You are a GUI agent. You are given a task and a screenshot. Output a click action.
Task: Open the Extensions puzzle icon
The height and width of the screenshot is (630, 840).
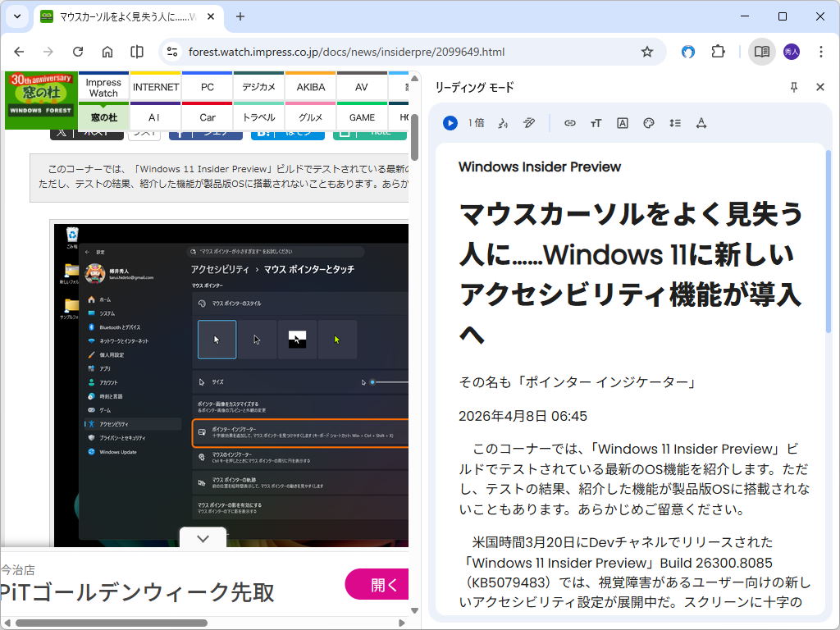click(x=718, y=51)
